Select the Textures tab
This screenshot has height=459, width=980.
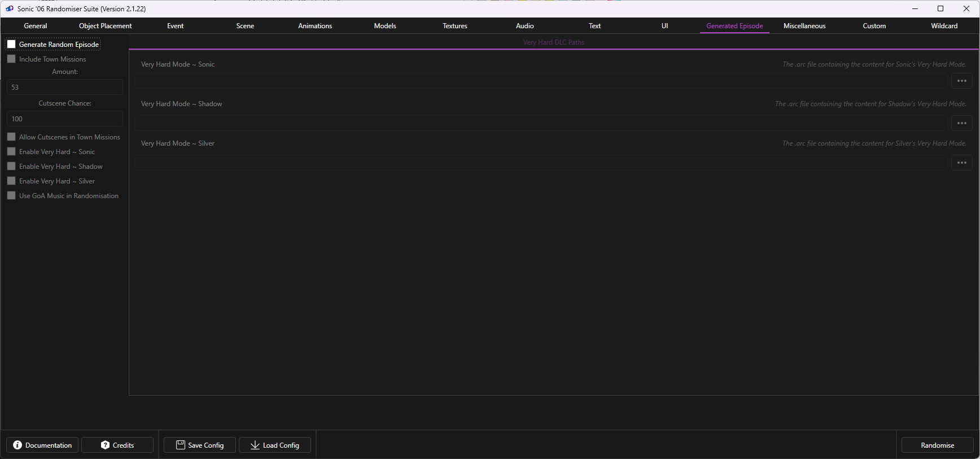455,26
